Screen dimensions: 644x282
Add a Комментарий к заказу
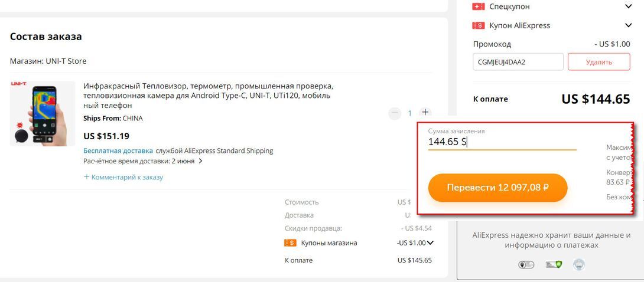pyautogui.click(x=123, y=177)
